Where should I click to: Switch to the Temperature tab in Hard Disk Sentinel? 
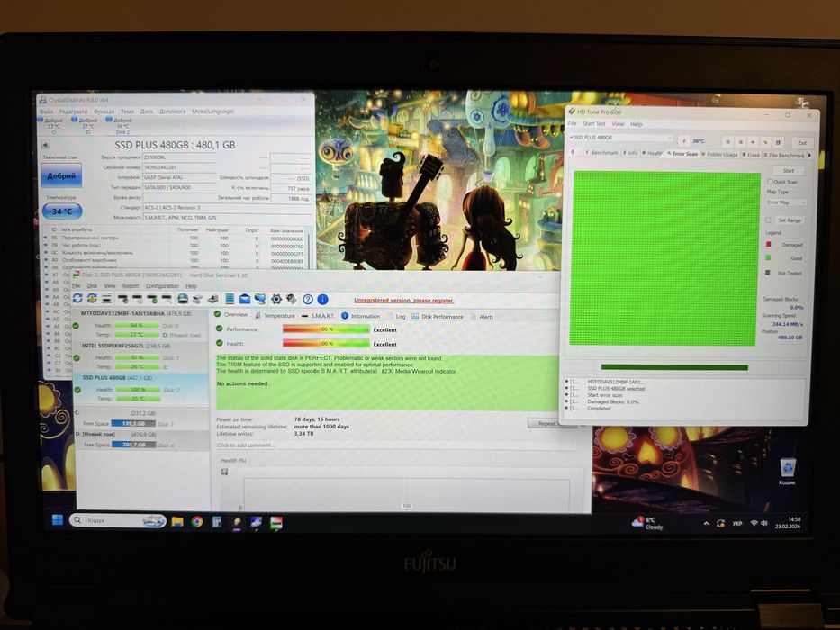pyautogui.click(x=275, y=316)
